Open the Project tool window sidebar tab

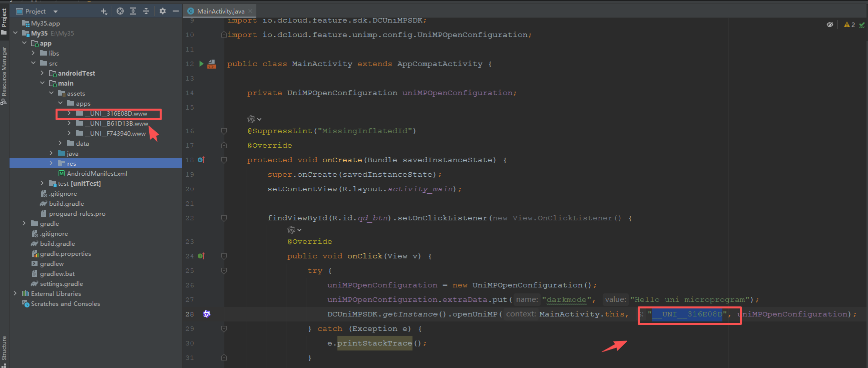point(4,21)
